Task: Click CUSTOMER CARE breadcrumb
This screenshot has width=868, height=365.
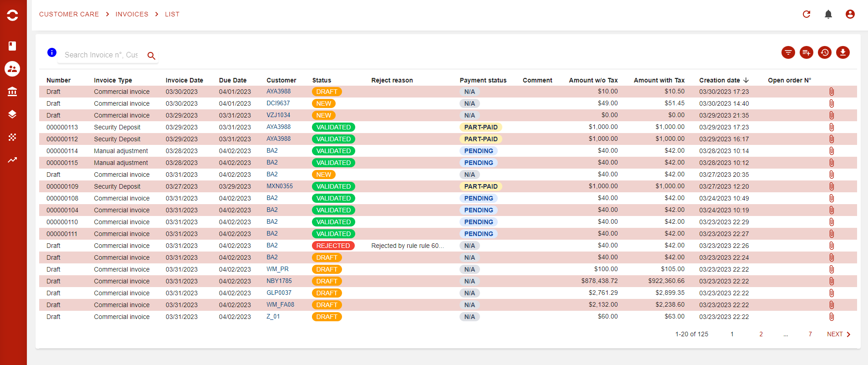Action: tap(69, 14)
